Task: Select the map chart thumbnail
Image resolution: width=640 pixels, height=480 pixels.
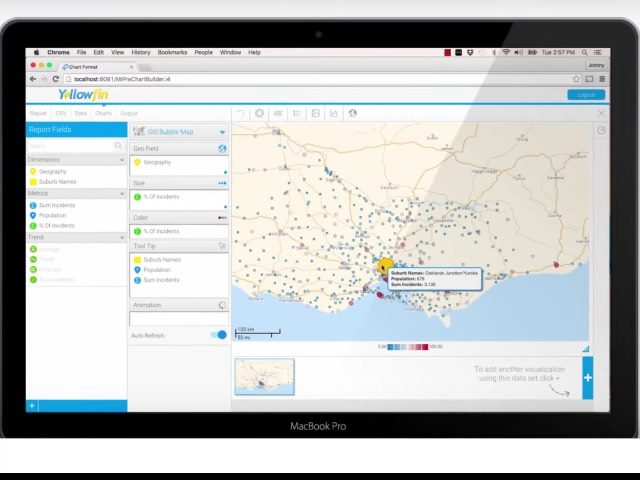Action: [264, 377]
